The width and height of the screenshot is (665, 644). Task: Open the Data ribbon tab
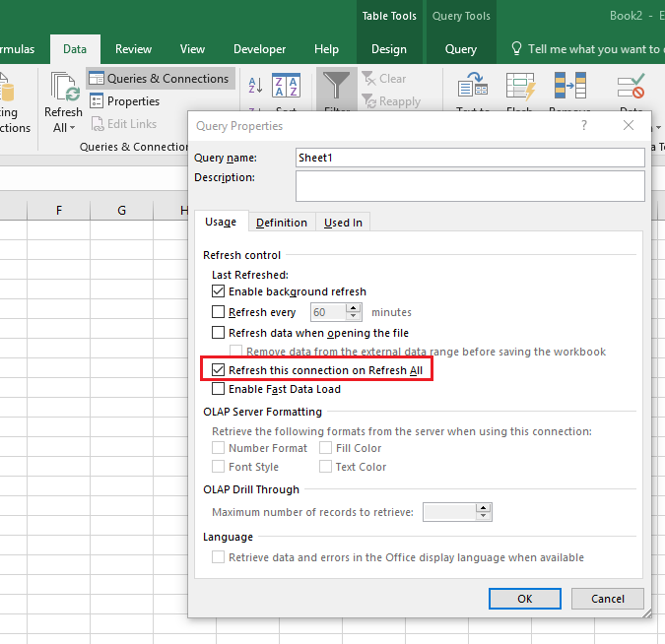coord(75,49)
